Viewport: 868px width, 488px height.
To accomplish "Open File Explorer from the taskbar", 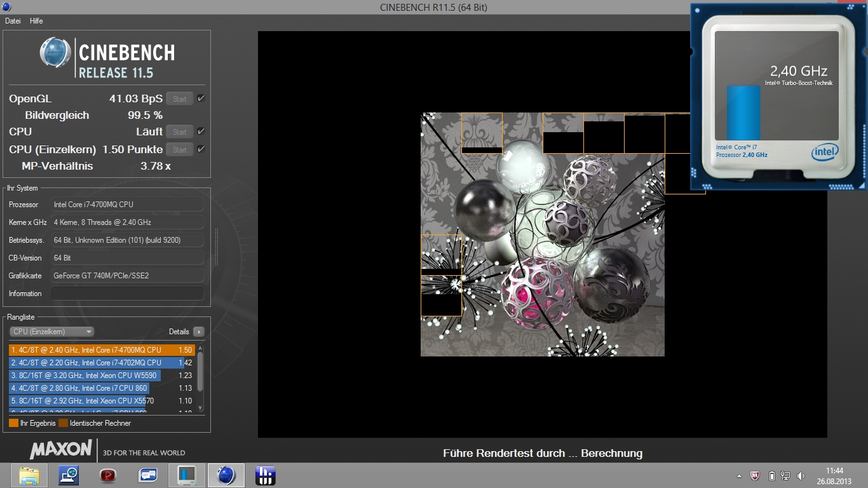I will pyautogui.click(x=30, y=475).
